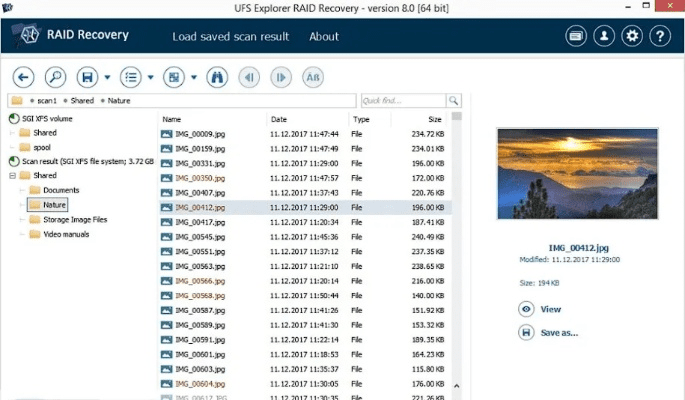The image size is (685, 400).
Task: Open dropdown arrow next to list view icon
Action: pos(150,77)
